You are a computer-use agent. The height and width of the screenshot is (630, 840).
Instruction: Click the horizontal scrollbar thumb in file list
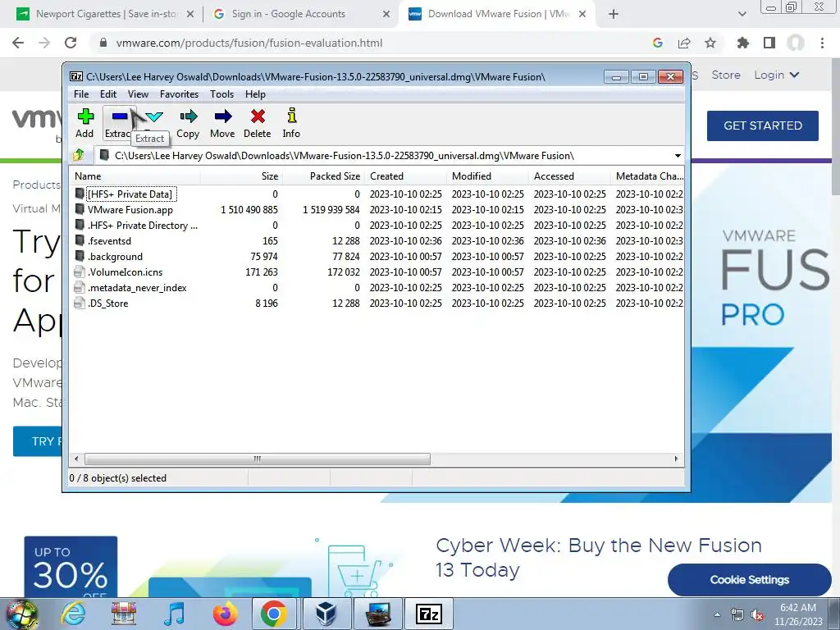pos(257,459)
